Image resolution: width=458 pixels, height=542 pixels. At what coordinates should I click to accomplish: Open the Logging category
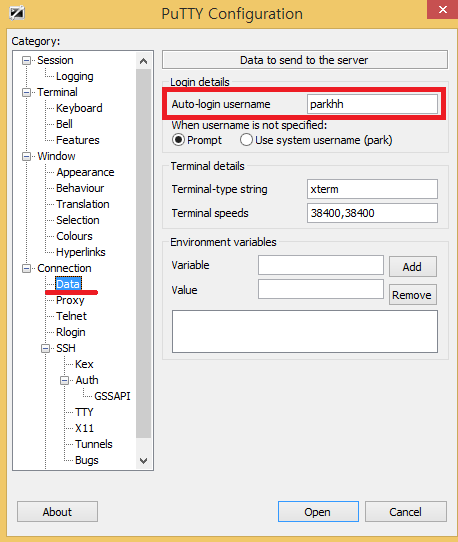tap(75, 76)
